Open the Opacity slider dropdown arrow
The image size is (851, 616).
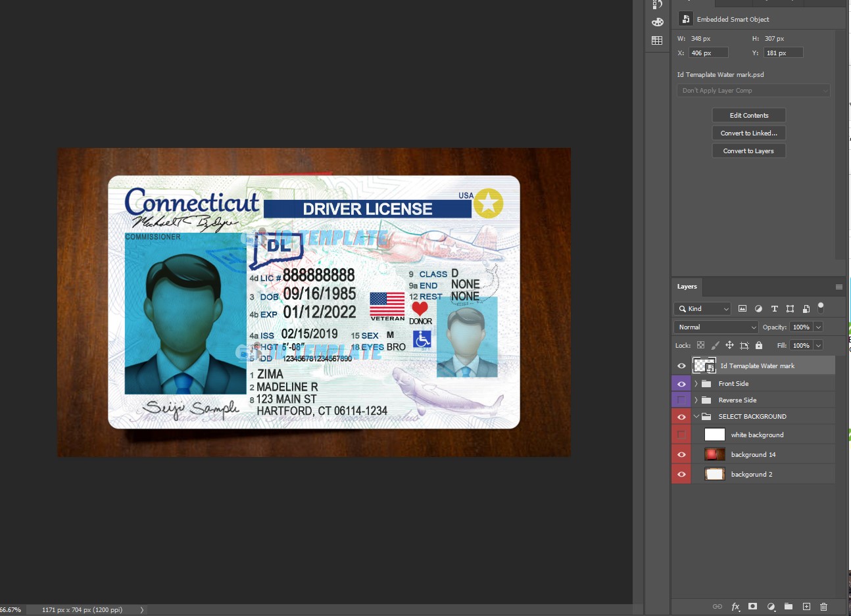click(818, 327)
